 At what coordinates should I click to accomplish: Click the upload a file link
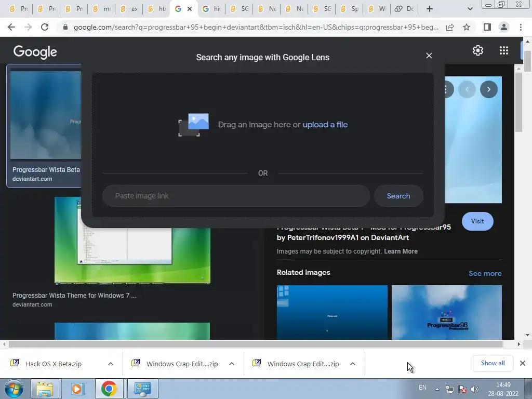pyautogui.click(x=325, y=125)
